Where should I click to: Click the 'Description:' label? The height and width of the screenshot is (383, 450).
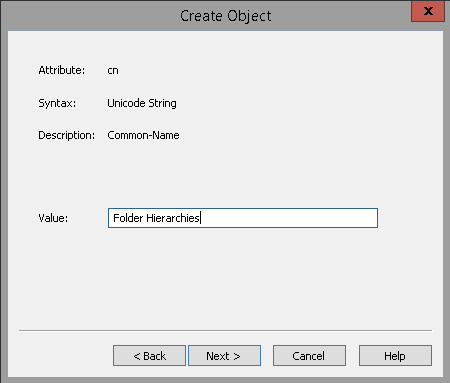tap(67, 135)
